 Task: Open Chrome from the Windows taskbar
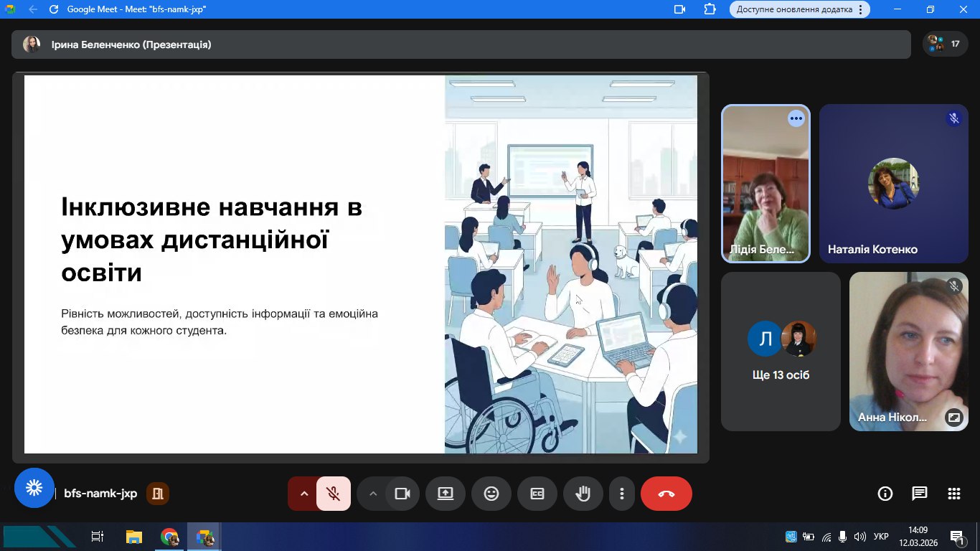point(169,537)
